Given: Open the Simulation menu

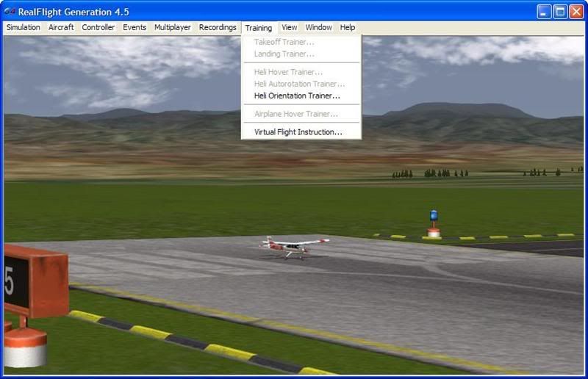Looking at the screenshot, I should point(24,27).
